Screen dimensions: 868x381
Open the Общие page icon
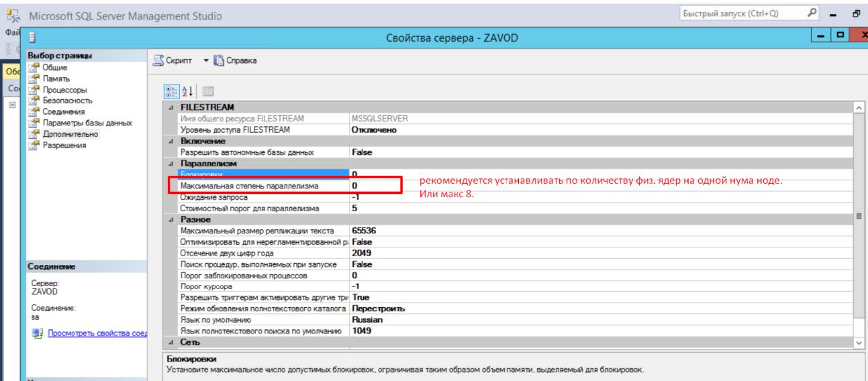pos(35,68)
